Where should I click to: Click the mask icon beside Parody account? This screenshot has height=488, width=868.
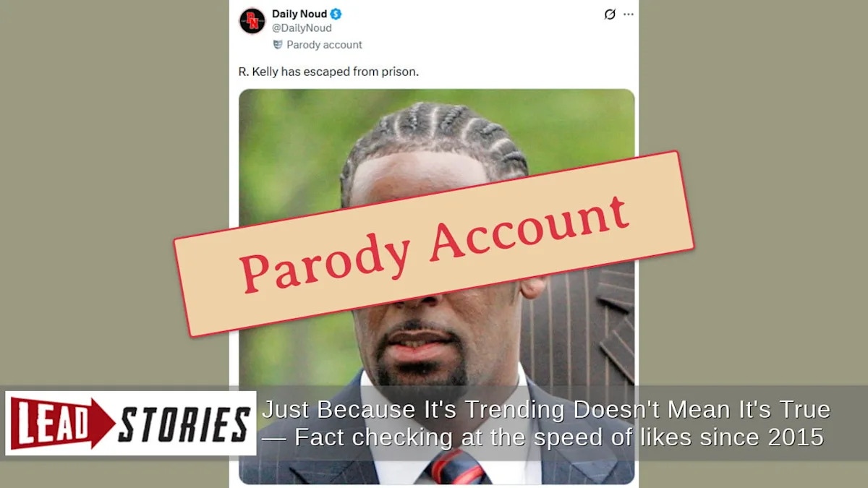(278, 45)
